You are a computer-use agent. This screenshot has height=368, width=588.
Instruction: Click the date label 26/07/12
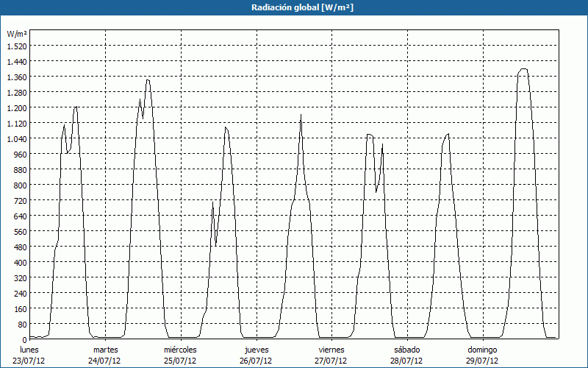(x=257, y=361)
